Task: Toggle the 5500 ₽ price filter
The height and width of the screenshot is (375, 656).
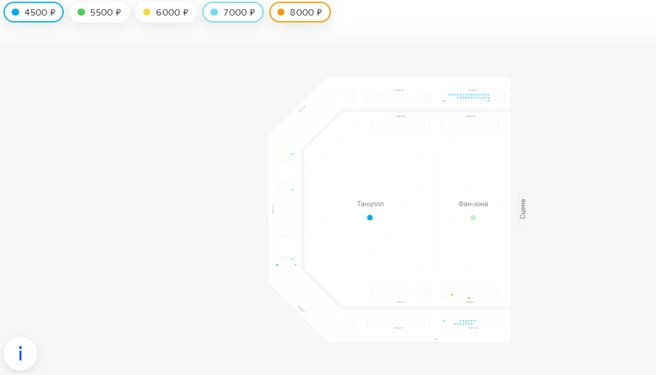Action: click(99, 12)
